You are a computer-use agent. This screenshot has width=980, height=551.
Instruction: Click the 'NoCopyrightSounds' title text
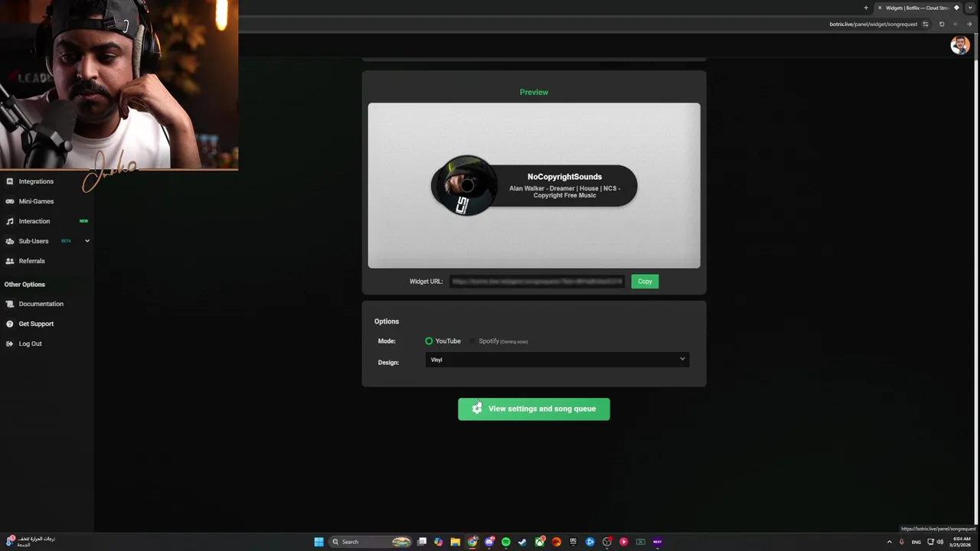click(x=564, y=177)
